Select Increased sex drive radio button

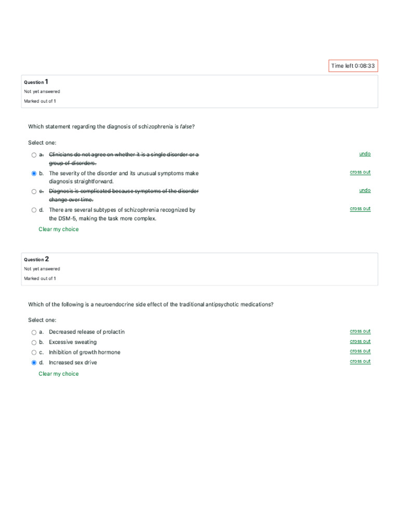point(34,363)
